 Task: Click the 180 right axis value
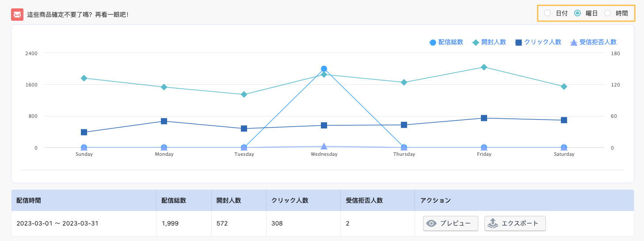pyautogui.click(x=616, y=53)
